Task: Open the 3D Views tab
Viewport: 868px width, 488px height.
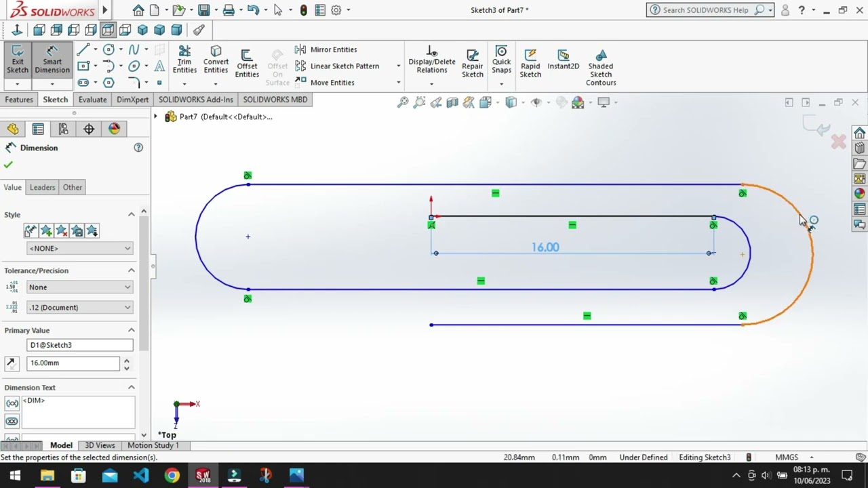Action: coord(100,445)
